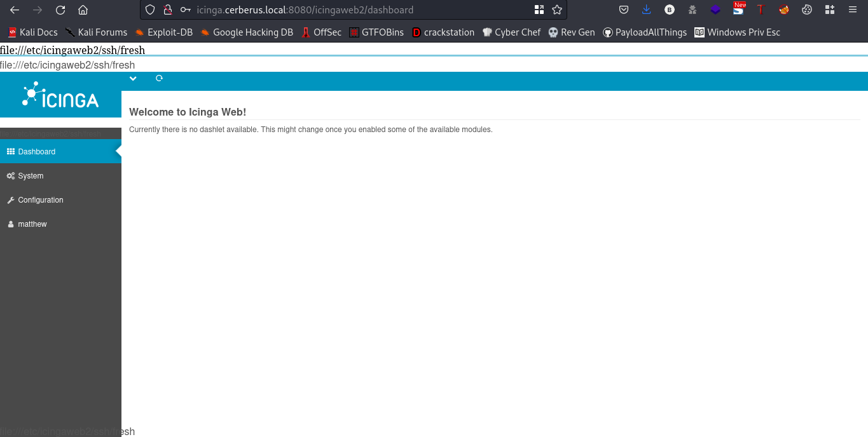Open the Rev Gen bookmark
Image resolution: width=868 pixels, height=437 pixels.
pos(572,32)
